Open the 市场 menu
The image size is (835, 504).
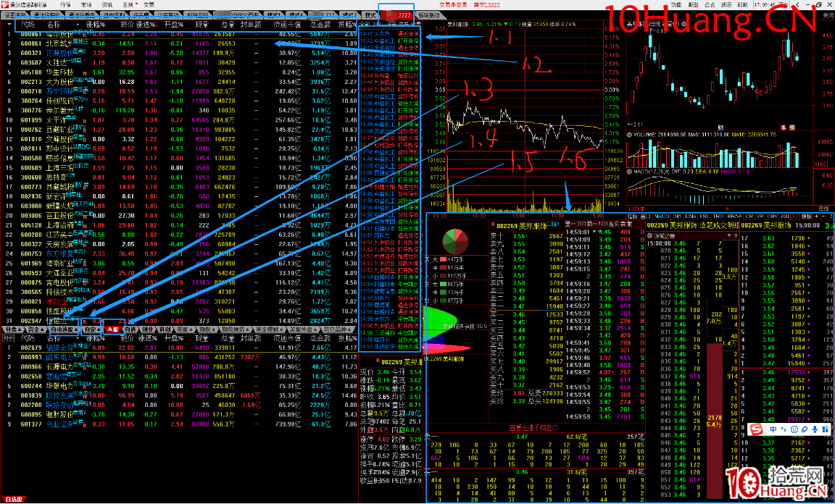click(86, 4)
